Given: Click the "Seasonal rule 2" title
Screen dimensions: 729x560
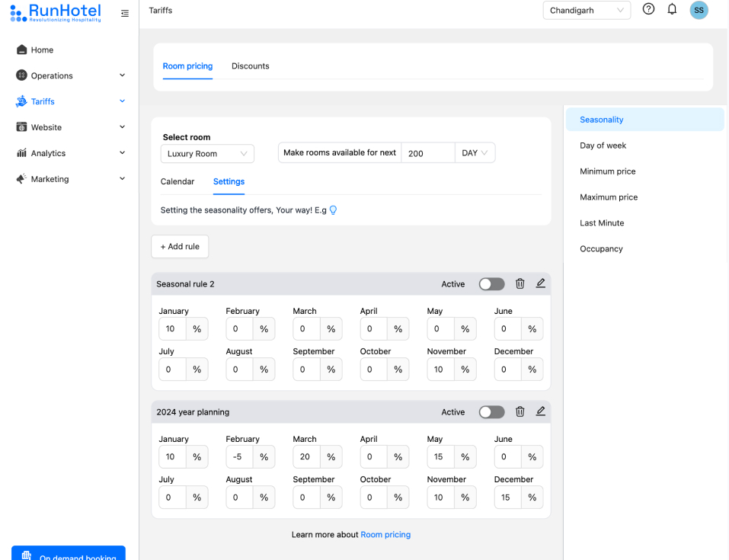Looking at the screenshot, I should [x=185, y=284].
